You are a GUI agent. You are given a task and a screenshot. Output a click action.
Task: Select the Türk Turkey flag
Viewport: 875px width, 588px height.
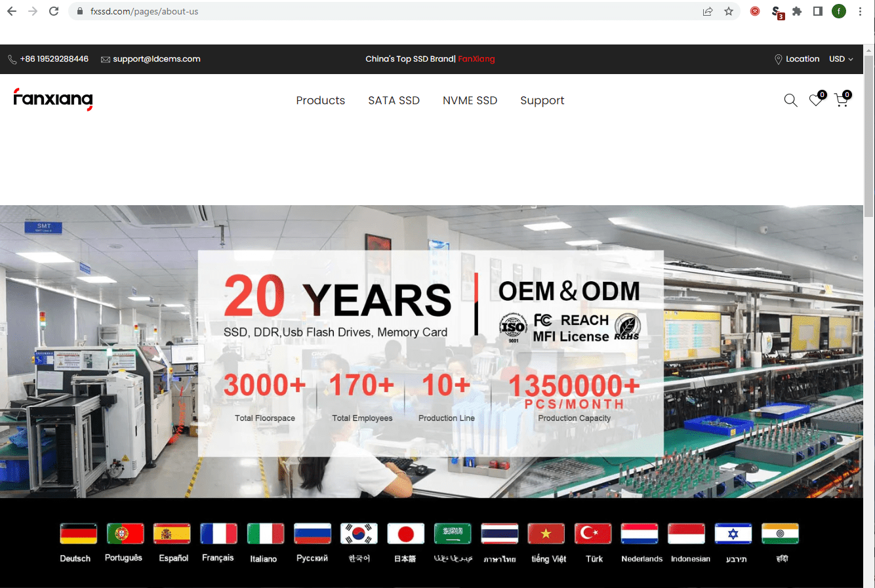coord(593,534)
